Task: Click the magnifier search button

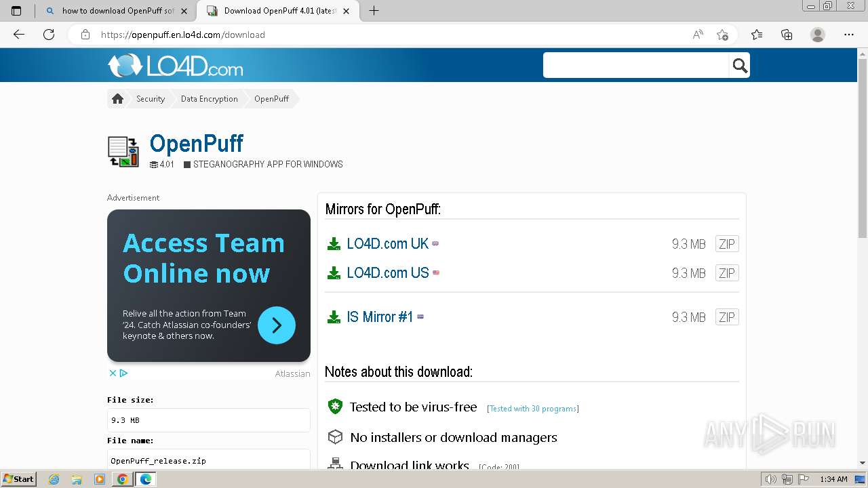Action: tap(740, 65)
